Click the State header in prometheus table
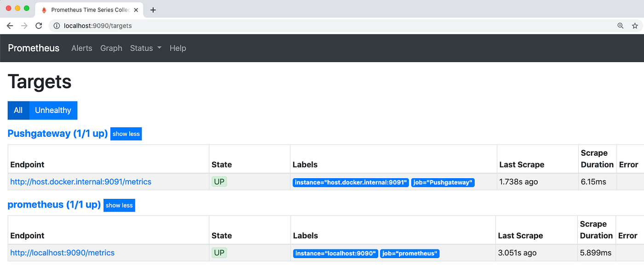644x265 pixels. coord(222,236)
